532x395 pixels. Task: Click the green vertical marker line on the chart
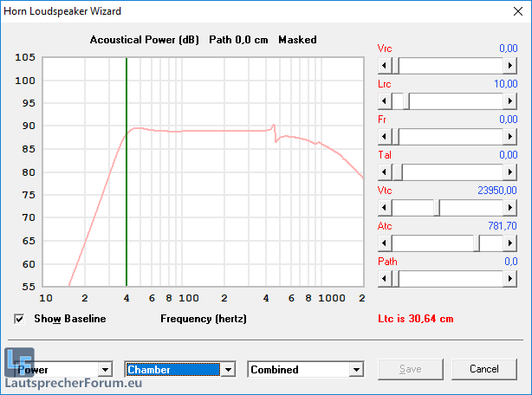click(127, 173)
